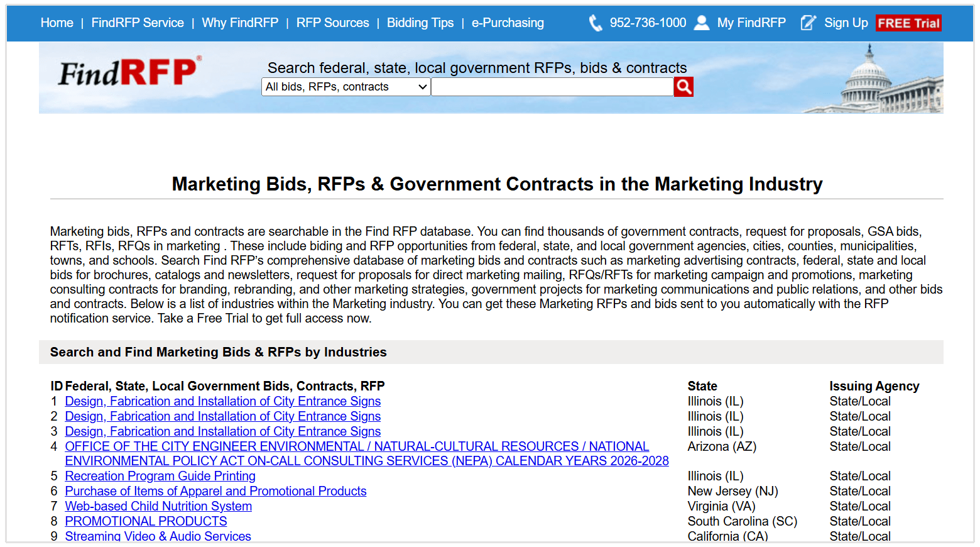The image size is (980, 547).
Task: Open the Why FindRFP navigation link
Action: pyautogui.click(x=240, y=23)
